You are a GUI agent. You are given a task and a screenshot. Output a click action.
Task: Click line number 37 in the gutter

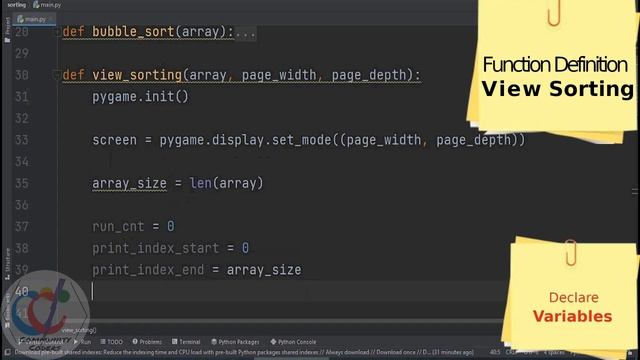[x=22, y=227]
